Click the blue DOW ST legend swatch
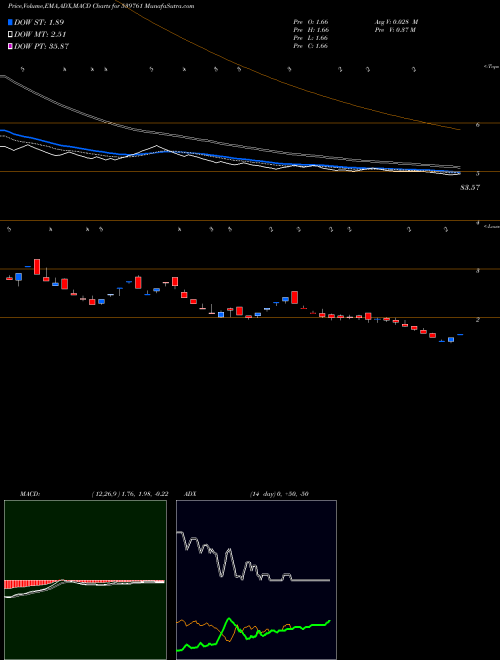500x660 pixels. (10, 22)
